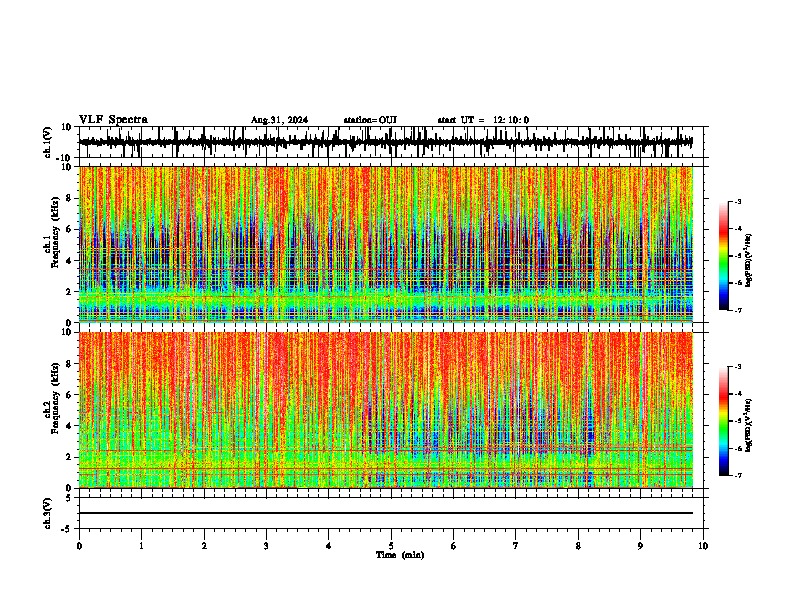
Task: Click the log(PSD) label beside ch.1 colorbar
Action: point(749,260)
